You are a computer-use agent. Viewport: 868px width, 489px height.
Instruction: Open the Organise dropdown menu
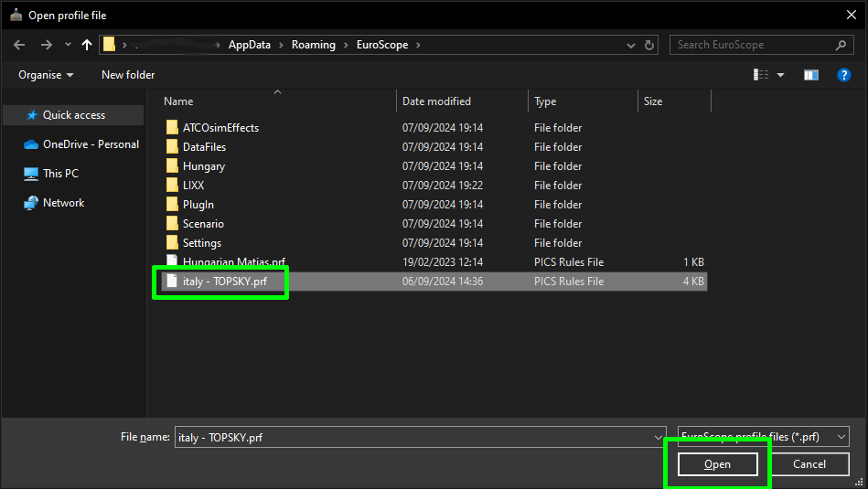pyautogui.click(x=46, y=75)
